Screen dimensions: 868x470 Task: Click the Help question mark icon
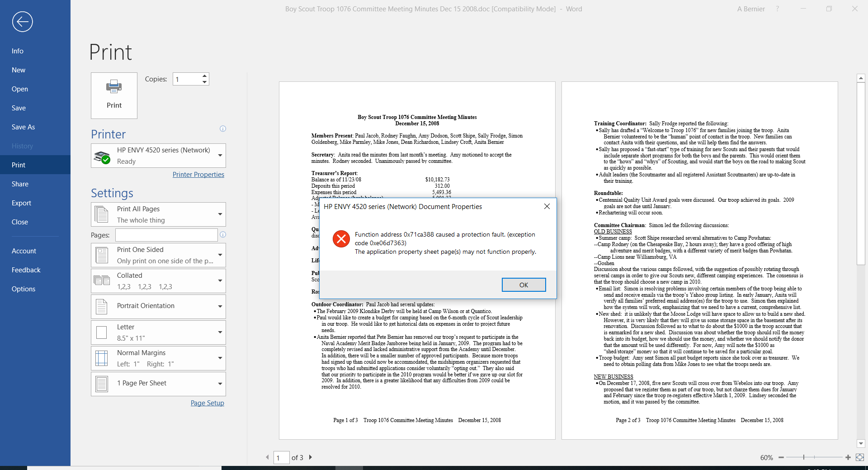click(x=778, y=9)
